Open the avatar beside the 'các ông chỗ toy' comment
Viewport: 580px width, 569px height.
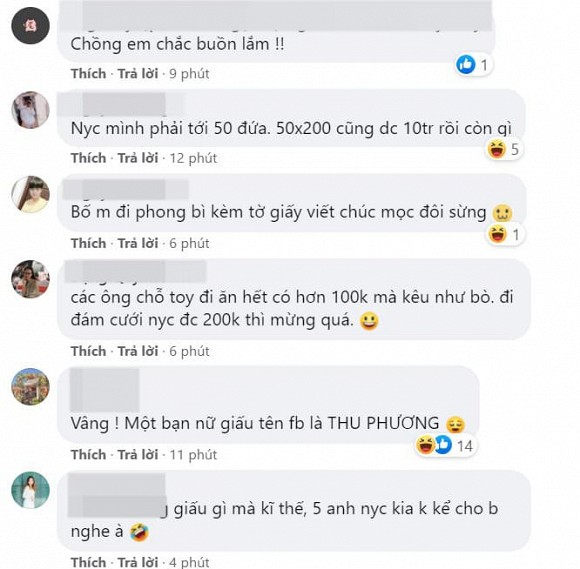pos(30,279)
